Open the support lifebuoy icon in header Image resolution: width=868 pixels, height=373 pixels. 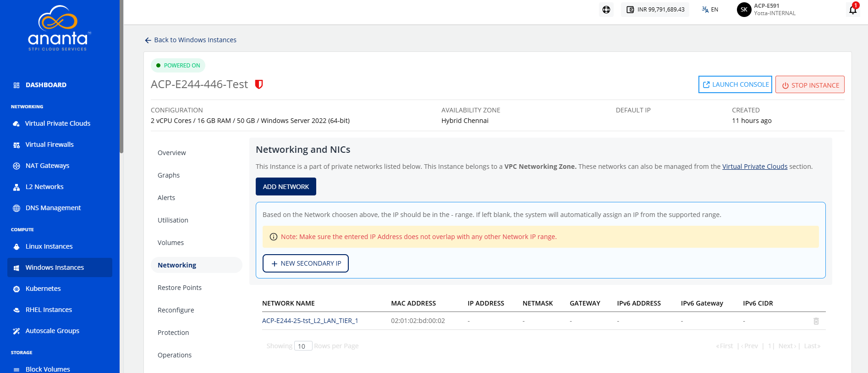[x=606, y=10]
